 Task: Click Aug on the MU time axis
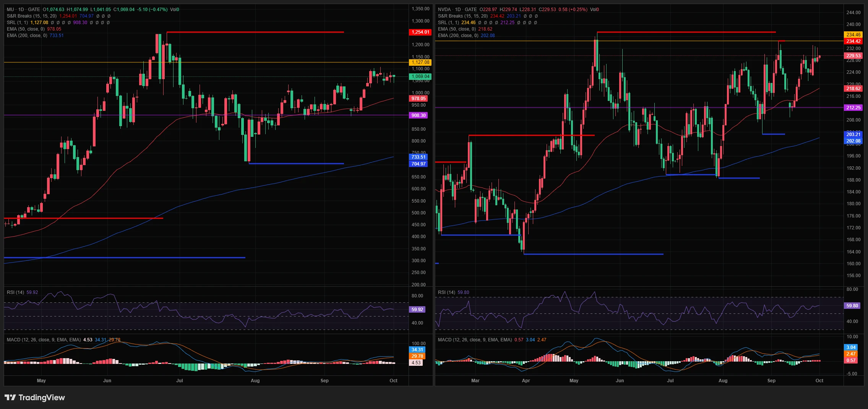click(255, 381)
